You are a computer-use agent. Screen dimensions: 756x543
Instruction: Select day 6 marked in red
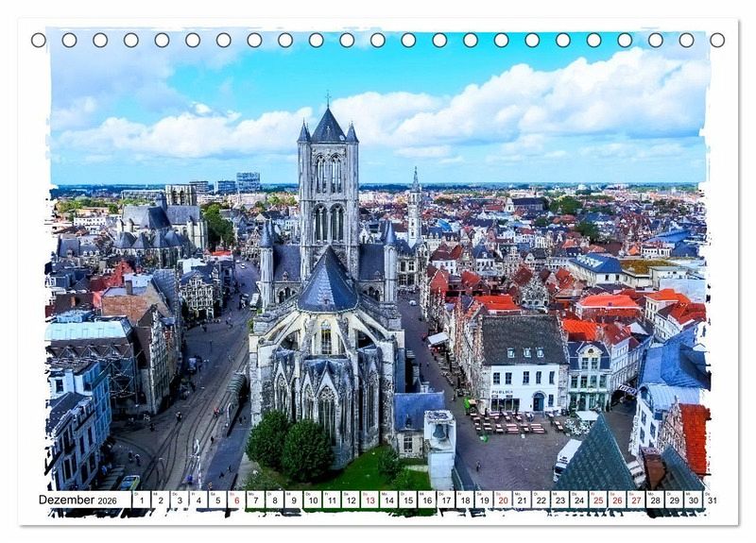236,501
